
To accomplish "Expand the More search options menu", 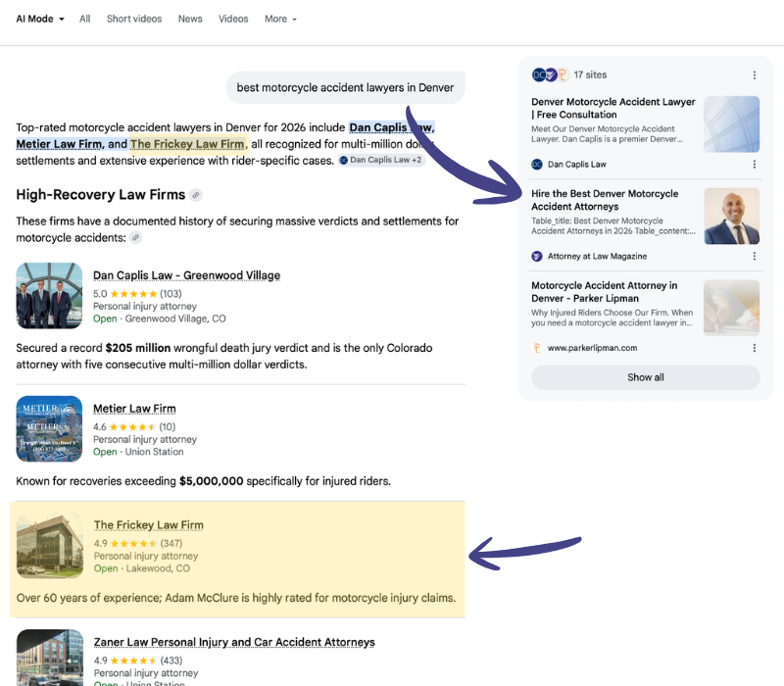I will point(280,19).
